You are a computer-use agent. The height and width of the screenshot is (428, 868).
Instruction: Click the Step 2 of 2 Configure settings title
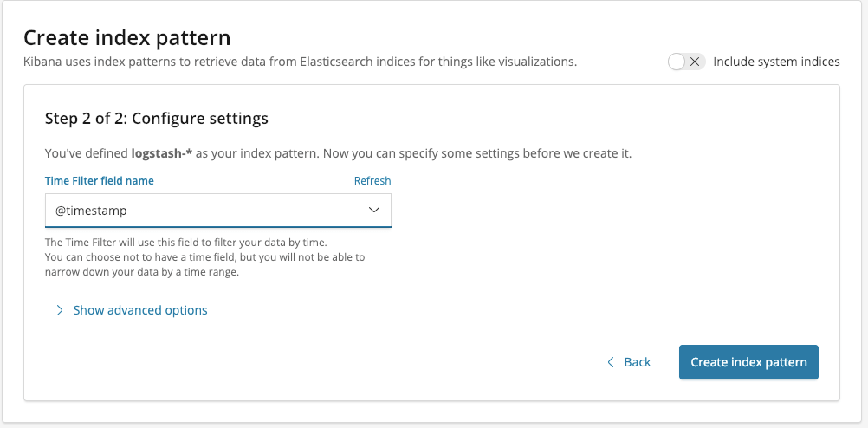click(x=157, y=118)
